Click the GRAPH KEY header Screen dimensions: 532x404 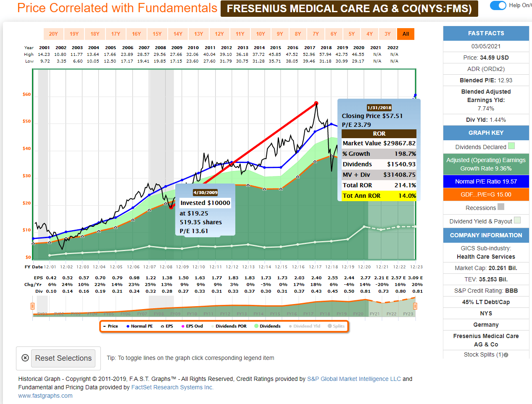point(486,133)
